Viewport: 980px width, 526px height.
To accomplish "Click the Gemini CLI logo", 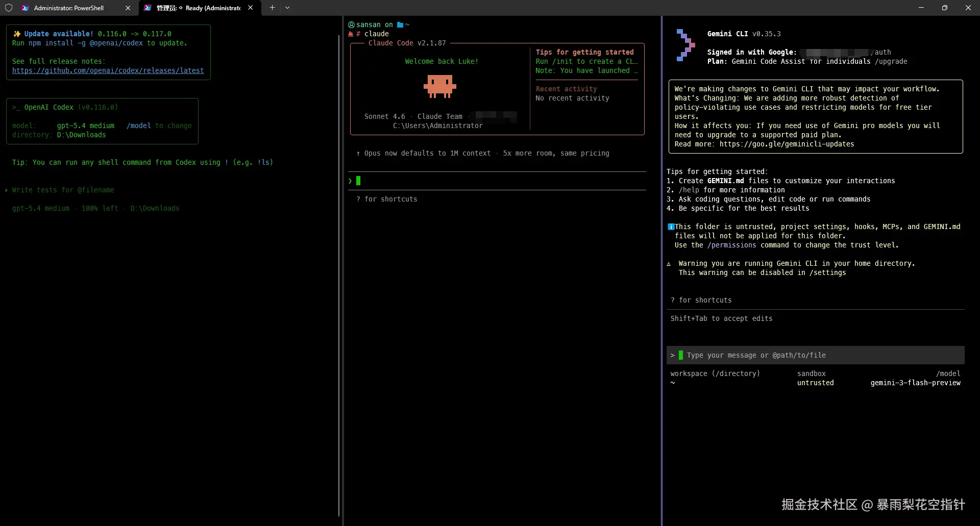I will coord(685,45).
